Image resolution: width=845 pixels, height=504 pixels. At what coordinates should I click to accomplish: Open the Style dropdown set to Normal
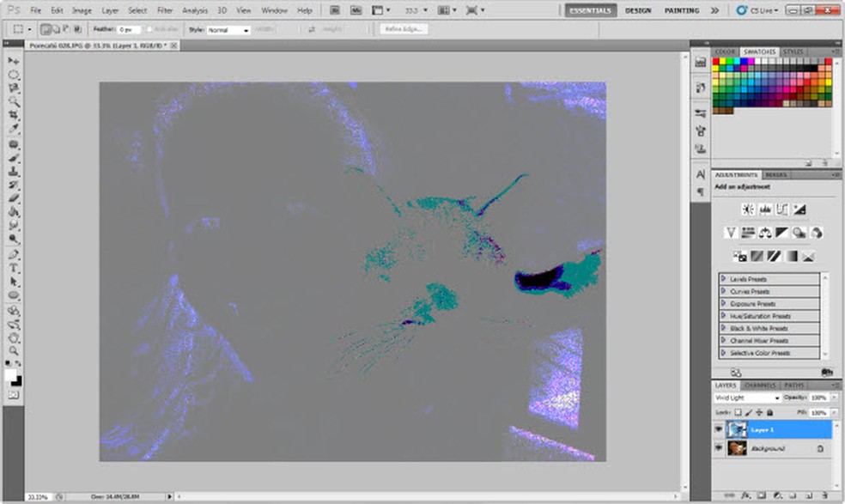click(228, 30)
